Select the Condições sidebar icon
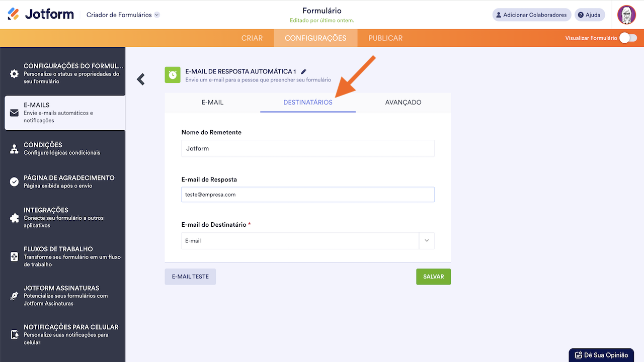The height and width of the screenshot is (362, 644). 14,149
